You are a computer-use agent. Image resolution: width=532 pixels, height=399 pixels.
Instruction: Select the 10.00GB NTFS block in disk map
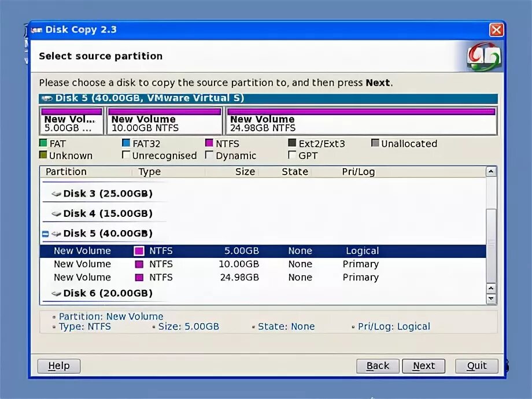(x=165, y=121)
